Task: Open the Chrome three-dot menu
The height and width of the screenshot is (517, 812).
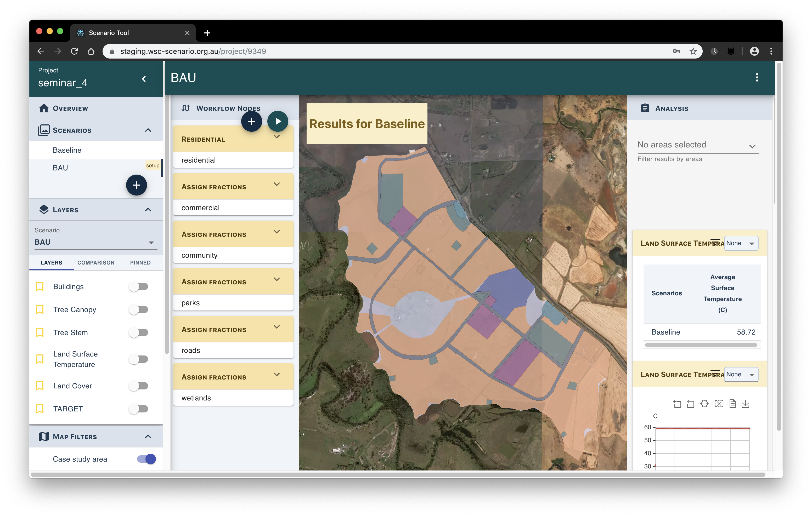Action: 771,51
